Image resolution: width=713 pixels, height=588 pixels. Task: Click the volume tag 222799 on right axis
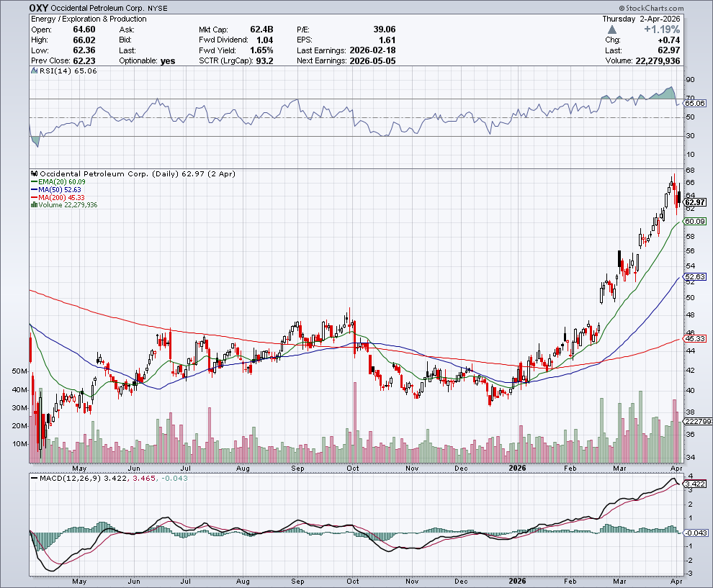(698, 422)
